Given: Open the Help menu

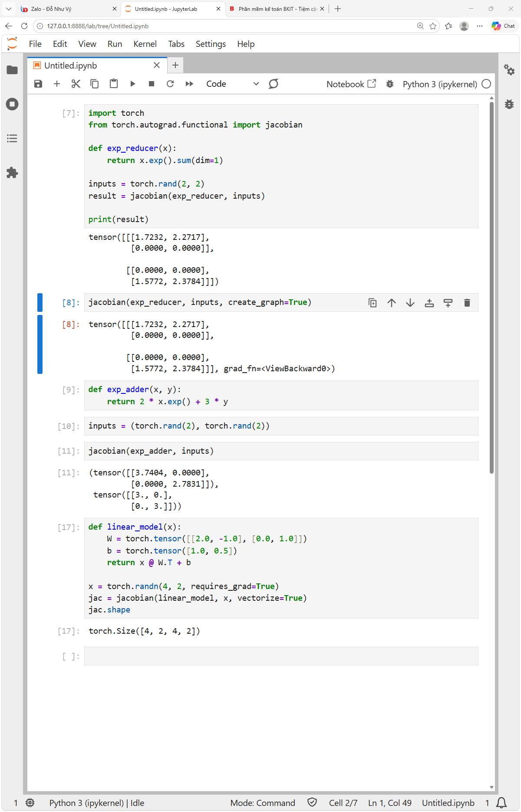Looking at the screenshot, I should pyautogui.click(x=246, y=44).
